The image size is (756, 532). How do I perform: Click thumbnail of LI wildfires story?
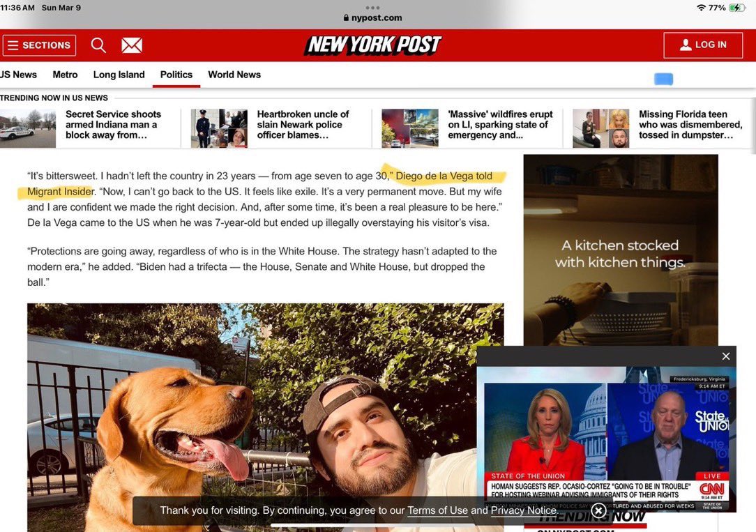pos(410,128)
